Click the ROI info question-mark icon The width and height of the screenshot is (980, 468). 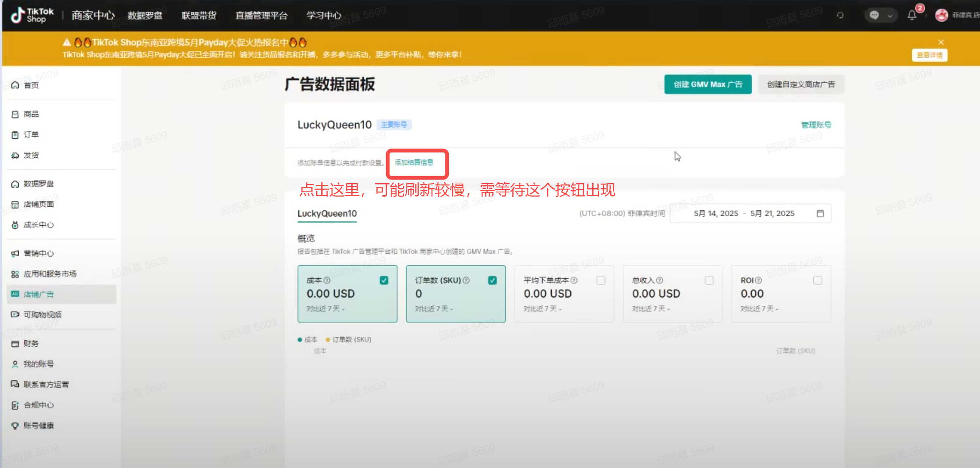(758, 280)
